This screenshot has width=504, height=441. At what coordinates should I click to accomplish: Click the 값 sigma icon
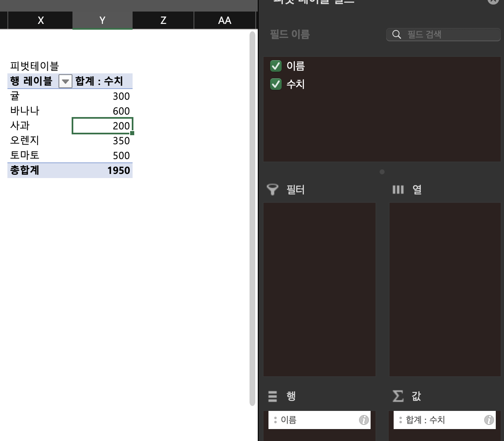[398, 396]
